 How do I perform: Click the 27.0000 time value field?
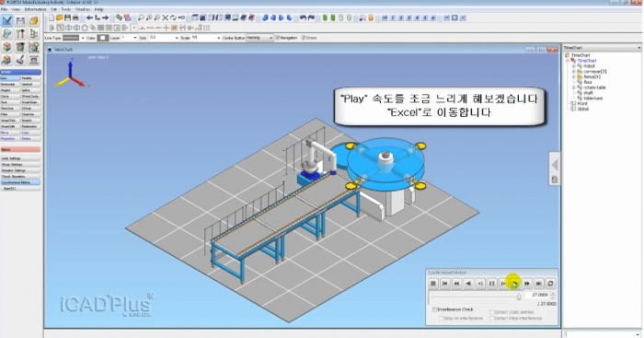tap(537, 295)
